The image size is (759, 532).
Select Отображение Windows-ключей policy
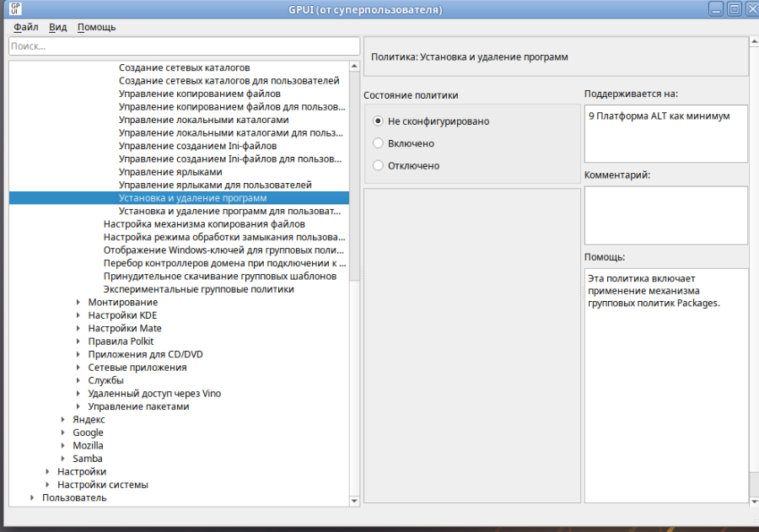pos(223,250)
